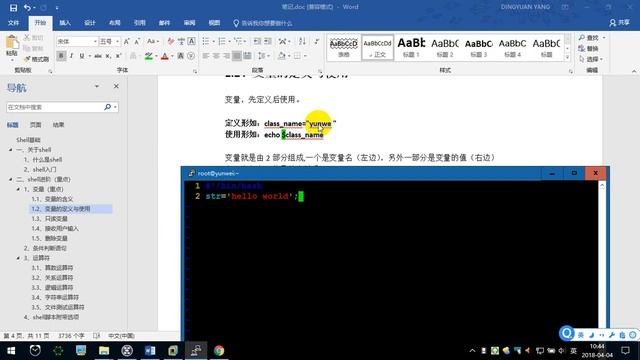Click the Subscript icon

point(108,56)
